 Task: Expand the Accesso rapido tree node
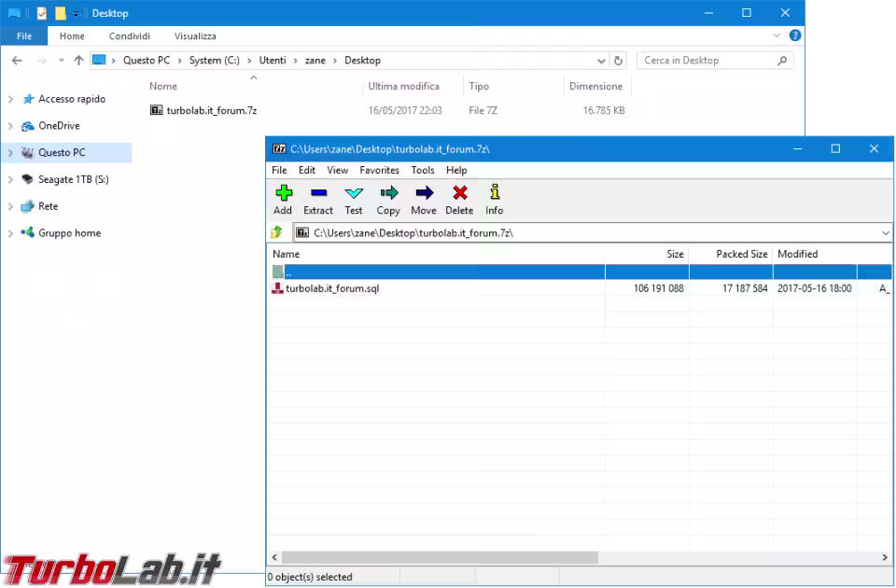(x=10, y=99)
